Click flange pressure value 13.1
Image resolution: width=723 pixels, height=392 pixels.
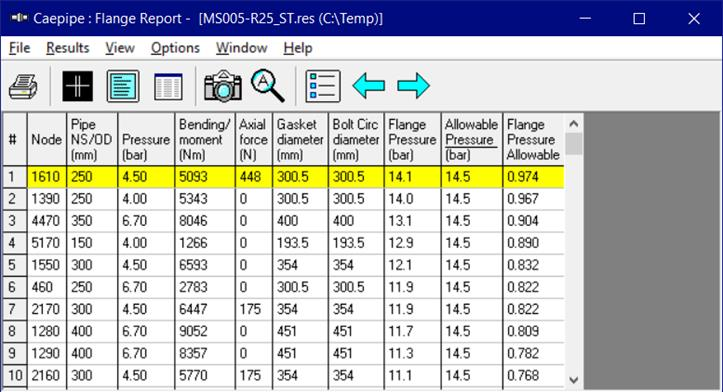[412, 221]
